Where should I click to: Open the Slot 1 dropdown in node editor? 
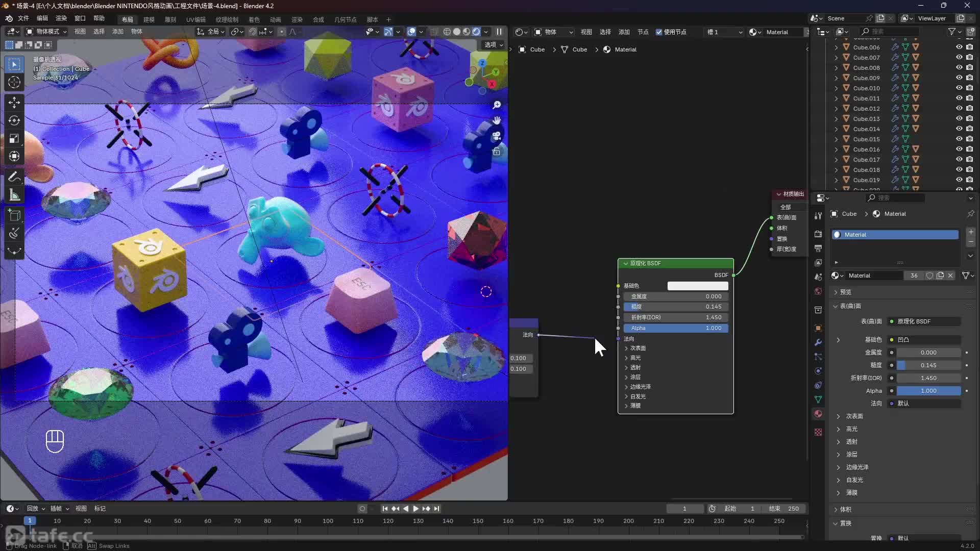click(x=724, y=32)
